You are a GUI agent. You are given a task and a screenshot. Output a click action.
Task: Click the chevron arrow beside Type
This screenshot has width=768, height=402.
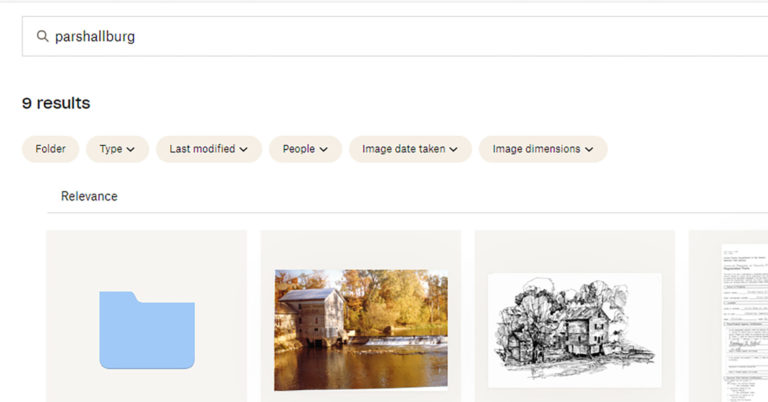132,150
